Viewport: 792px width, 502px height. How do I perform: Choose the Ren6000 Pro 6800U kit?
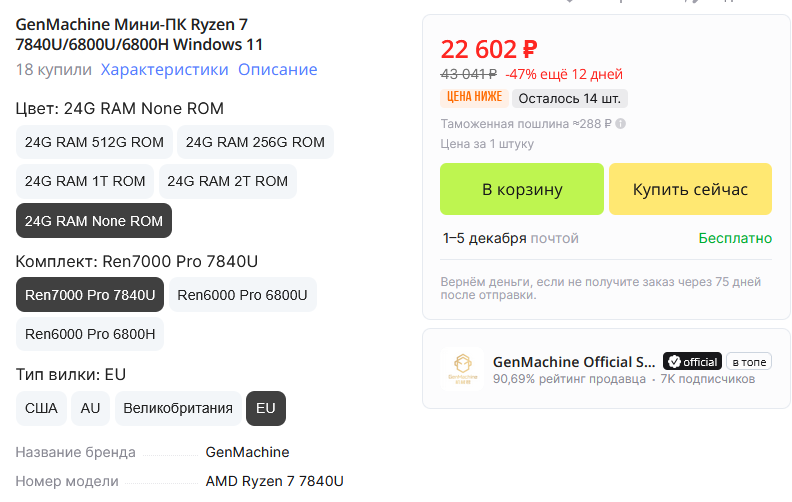242,295
